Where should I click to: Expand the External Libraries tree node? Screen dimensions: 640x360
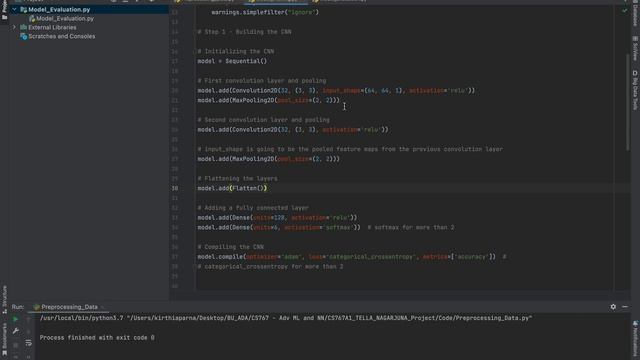point(14,27)
